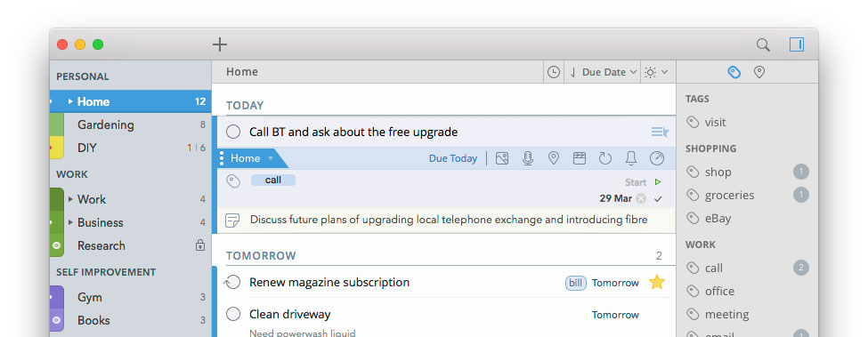This screenshot has width=868, height=337.
Task: Add a new task with plus icon
Action: [220, 44]
